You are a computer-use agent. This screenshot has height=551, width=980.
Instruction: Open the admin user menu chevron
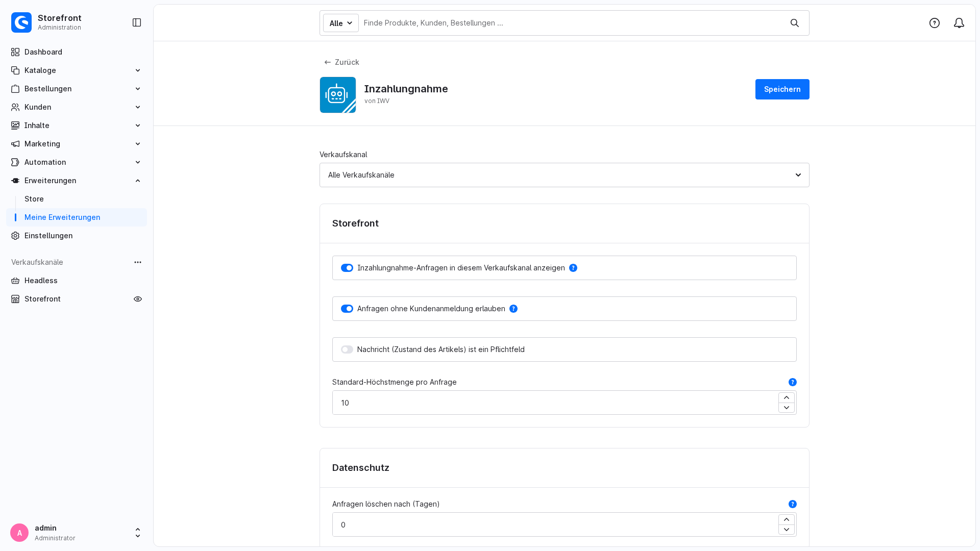tap(138, 533)
